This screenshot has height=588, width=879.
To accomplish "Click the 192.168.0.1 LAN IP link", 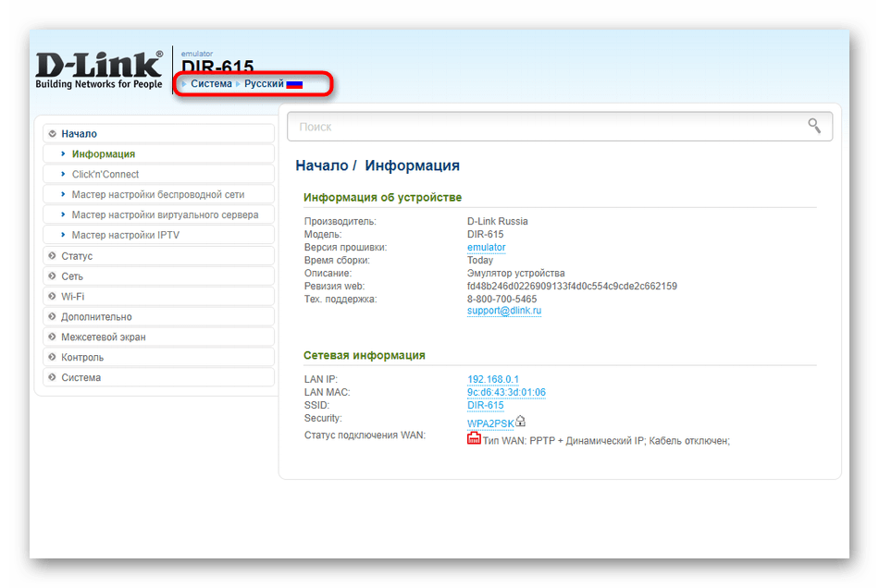I will point(493,379).
